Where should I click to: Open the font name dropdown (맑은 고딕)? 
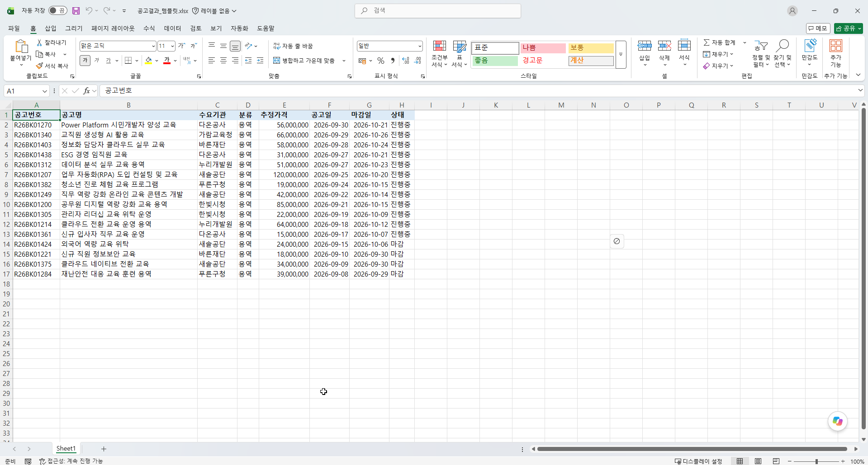pos(153,46)
